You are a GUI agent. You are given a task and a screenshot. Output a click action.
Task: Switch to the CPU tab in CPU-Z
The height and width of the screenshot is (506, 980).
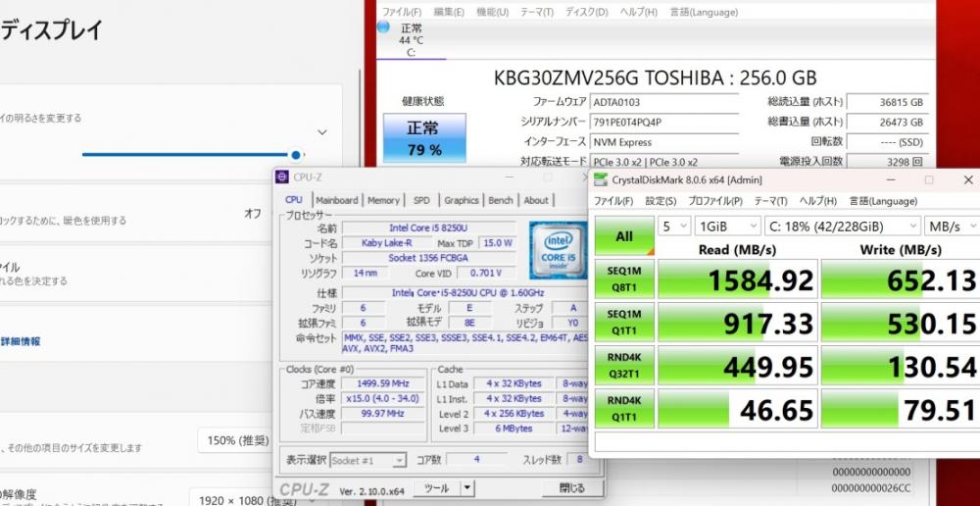click(x=294, y=199)
